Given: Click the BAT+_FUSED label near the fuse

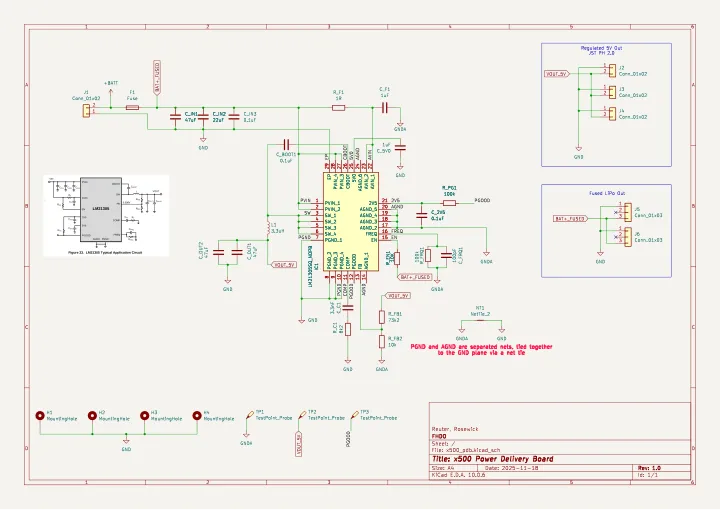Looking at the screenshot, I should coord(157,77).
